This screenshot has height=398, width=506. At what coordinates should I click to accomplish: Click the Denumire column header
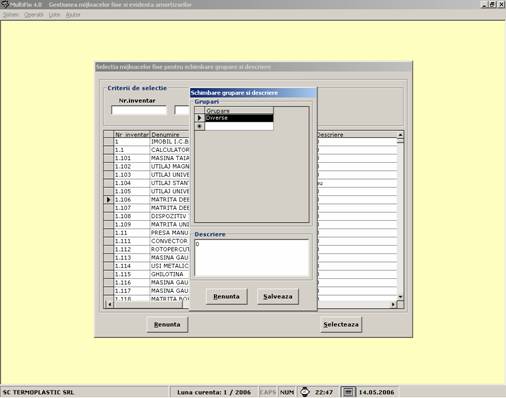coord(170,135)
